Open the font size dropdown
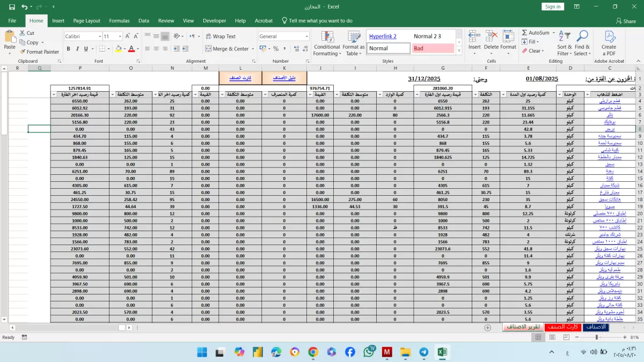This screenshot has width=644, height=362. (121, 36)
